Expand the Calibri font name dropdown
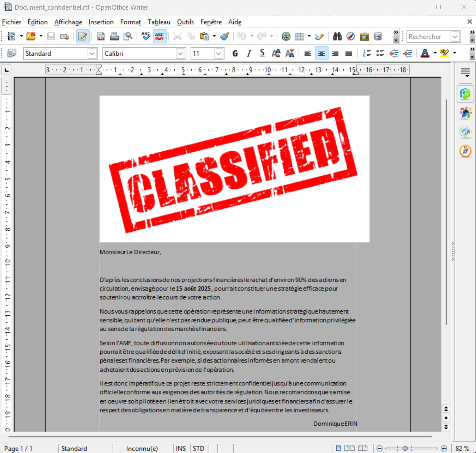Image resolution: width=476 pixels, height=453 pixels. tap(180, 54)
